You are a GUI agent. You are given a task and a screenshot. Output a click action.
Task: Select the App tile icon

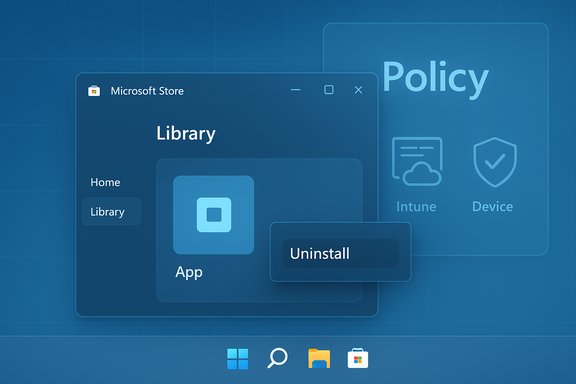(x=213, y=215)
